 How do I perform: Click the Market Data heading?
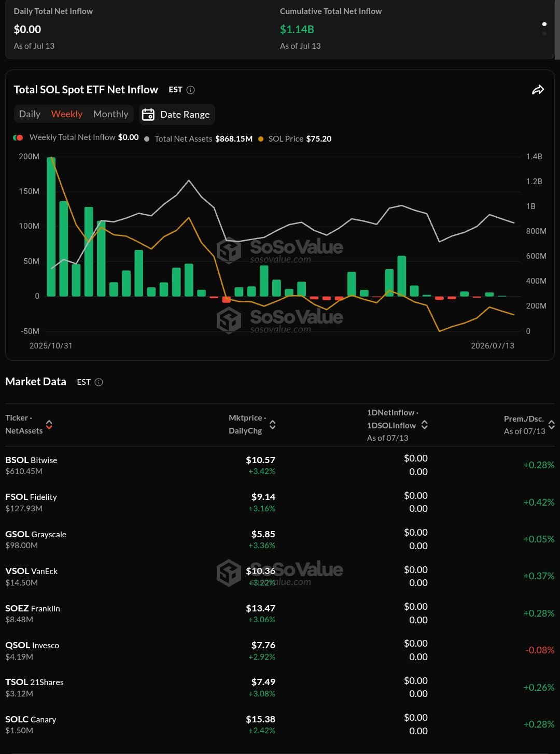point(36,382)
